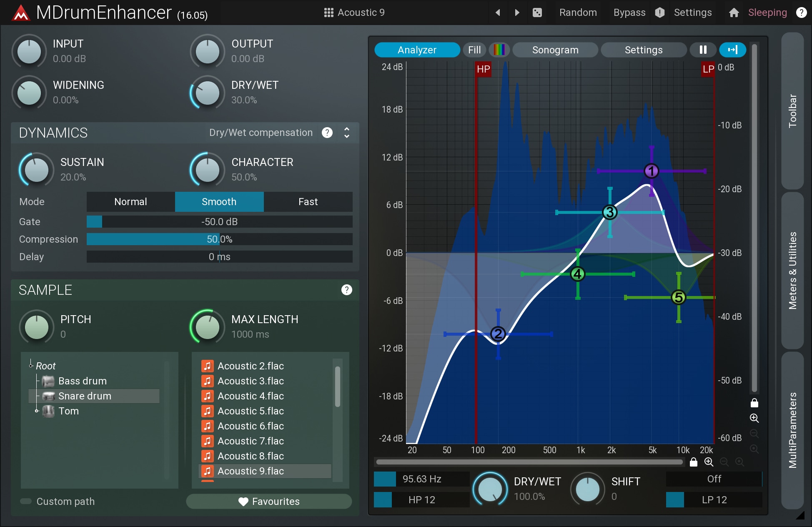
Task: Click the Bass drum folder icon
Action: (48, 381)
